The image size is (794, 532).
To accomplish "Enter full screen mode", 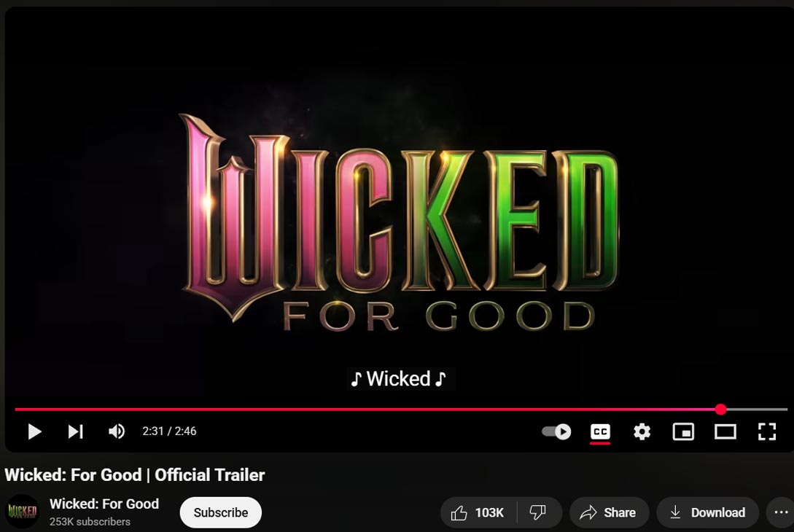I will 766,431.
